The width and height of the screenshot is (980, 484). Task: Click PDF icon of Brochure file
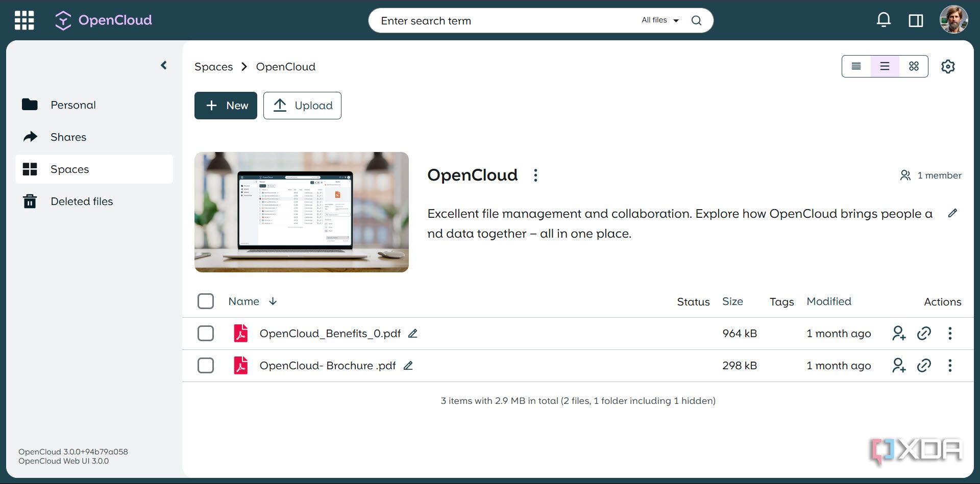(241, 366)
